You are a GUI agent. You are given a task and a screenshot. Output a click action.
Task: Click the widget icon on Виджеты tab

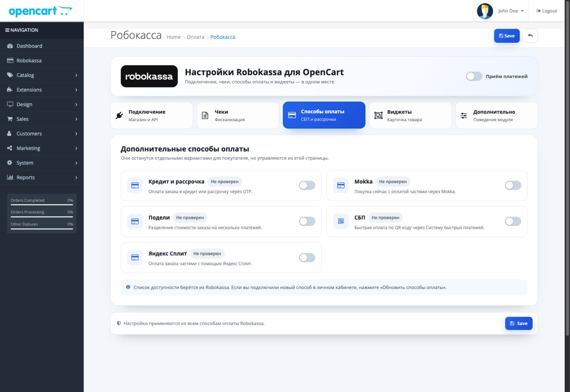click(x=378, y=115)
